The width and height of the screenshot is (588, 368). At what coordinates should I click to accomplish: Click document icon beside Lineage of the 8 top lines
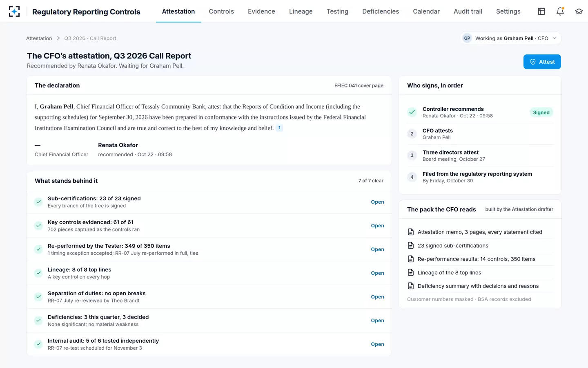pos(411,272)
